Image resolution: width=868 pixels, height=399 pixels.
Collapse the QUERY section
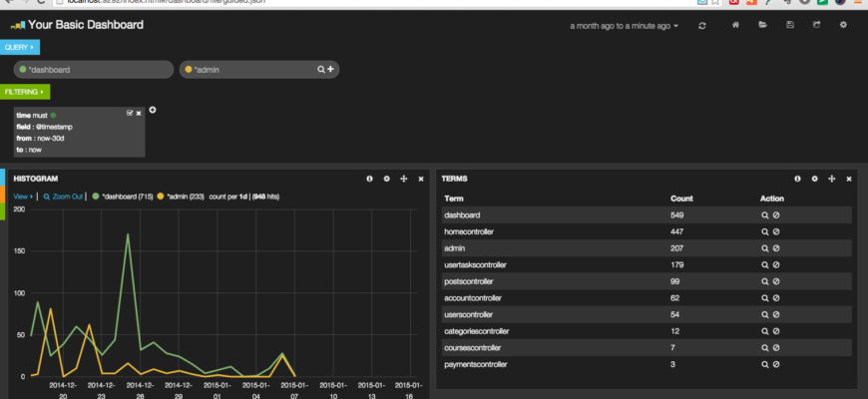pos(19,48)
